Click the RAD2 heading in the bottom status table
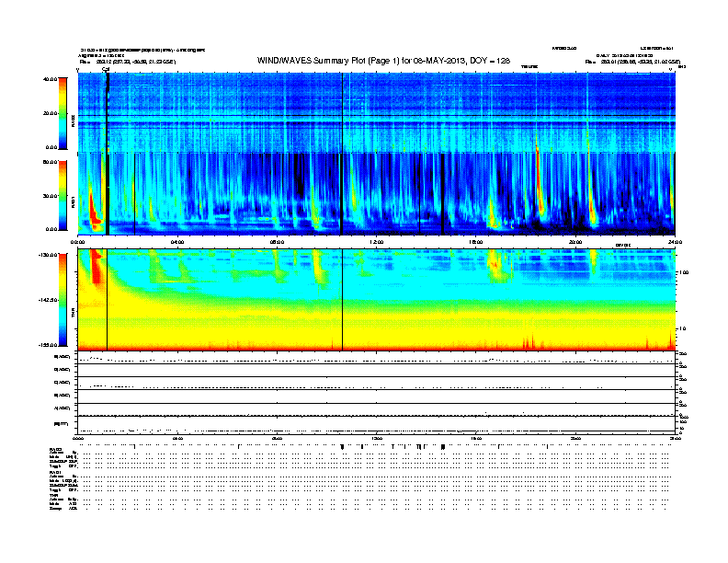The image size is (728, 563). click(56, 450)
